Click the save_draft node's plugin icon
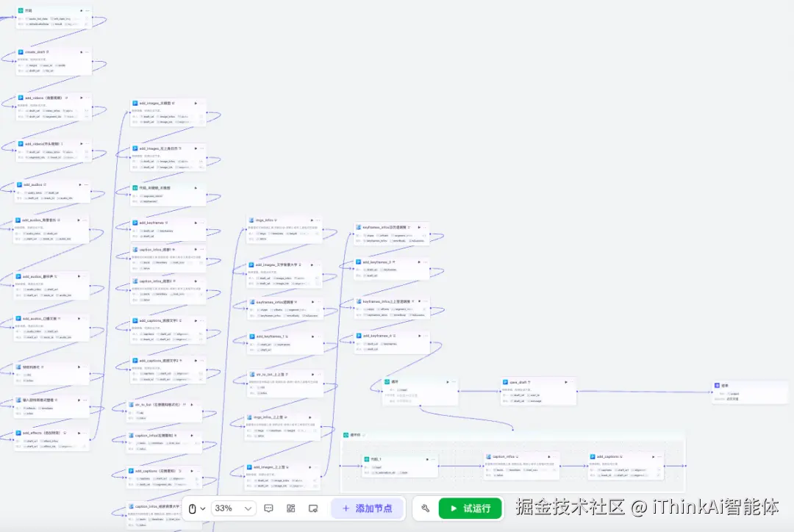The height and width of the screenshot is (532, 794). [x=505, y=382]
